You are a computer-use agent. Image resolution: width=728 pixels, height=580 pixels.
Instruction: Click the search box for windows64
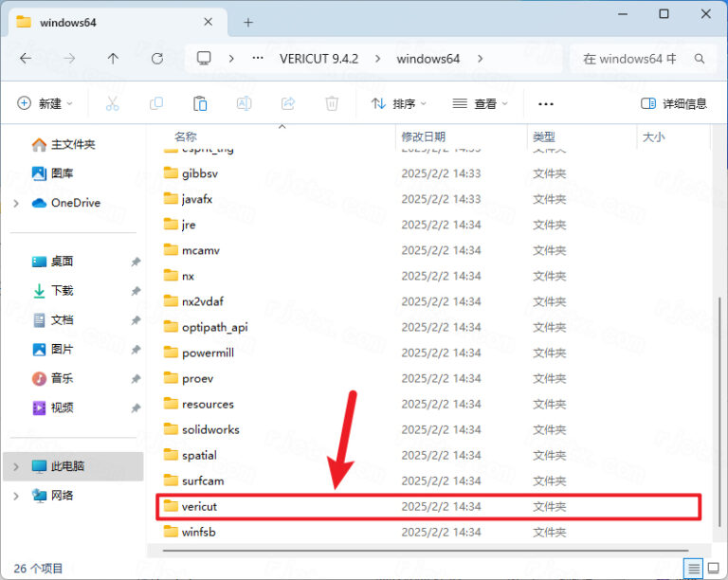(x=635, y=59)
